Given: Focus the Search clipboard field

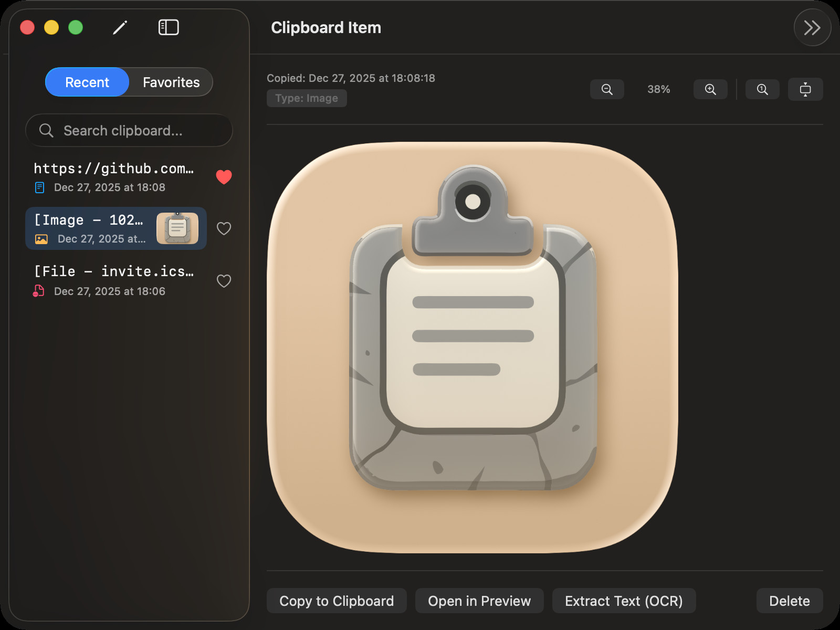Looking at the screenshot, I should (129, 130).
